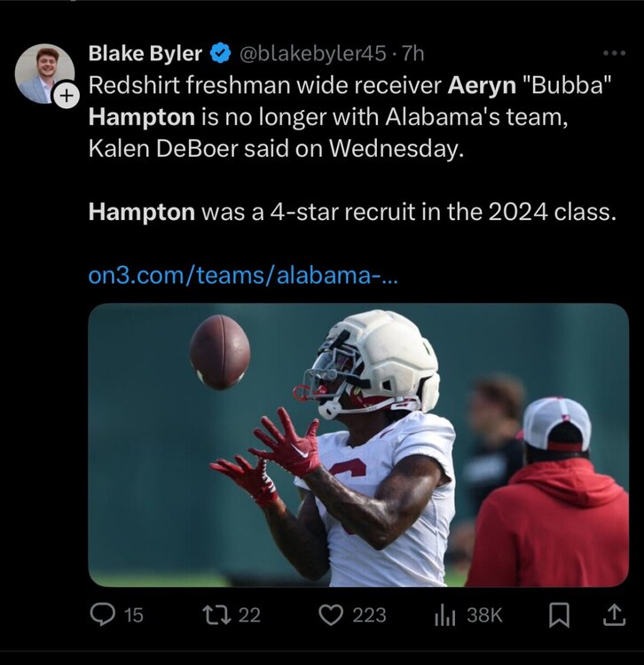Click the Blake Byler display name
This screenshot has height=665, width=644.
[x=145, y=54]
